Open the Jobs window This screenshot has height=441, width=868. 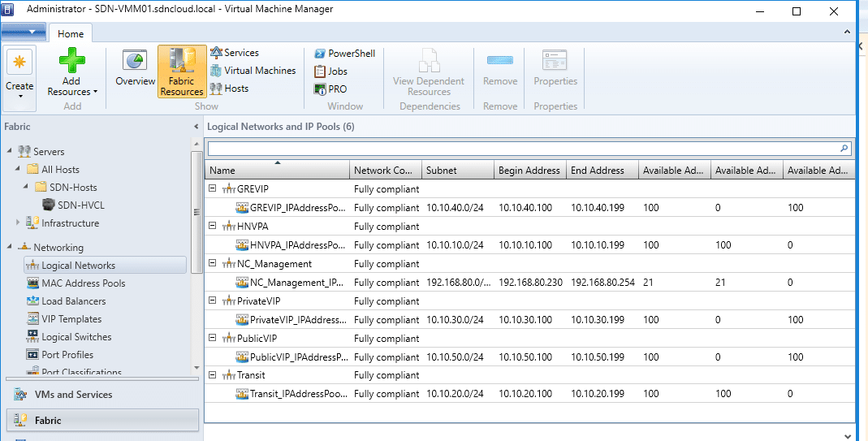point(330,71)
